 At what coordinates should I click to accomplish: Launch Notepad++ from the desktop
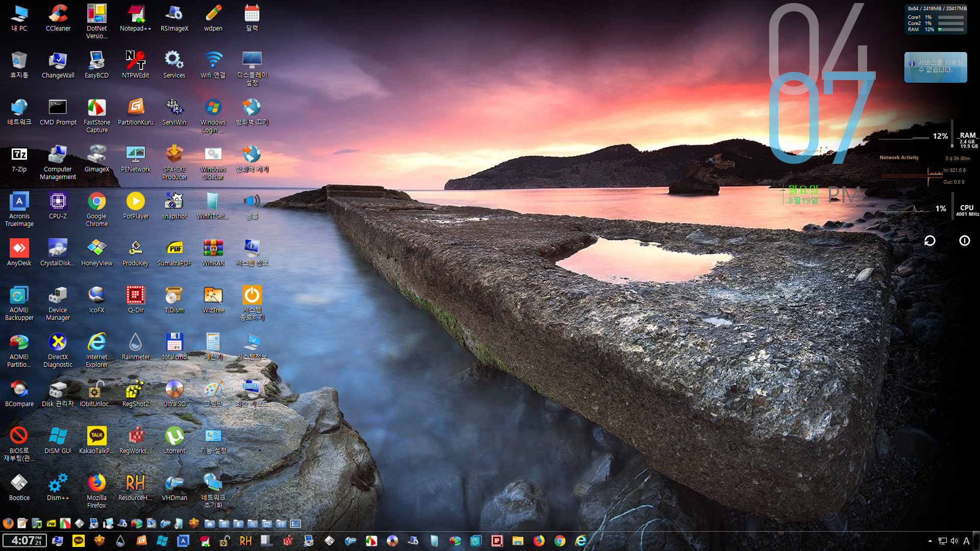pyautogui.click(x=136, y=18)
